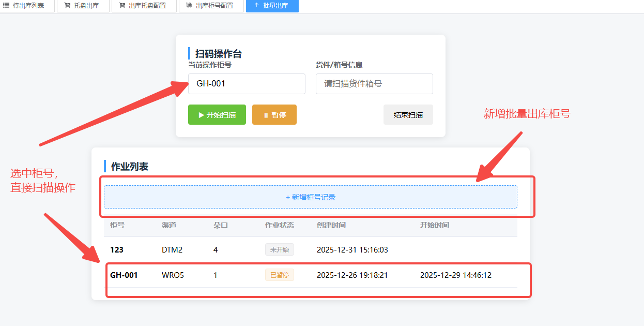Screen dimensions: 644x326
Task: Add a record via 新增柜号记录
Action: [x=310, y=197]
